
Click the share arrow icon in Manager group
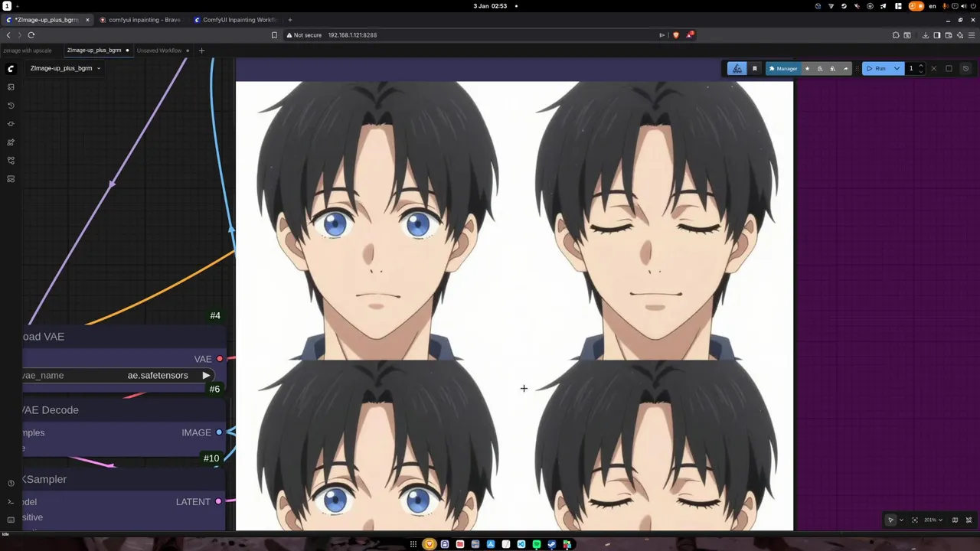point(845,69)
